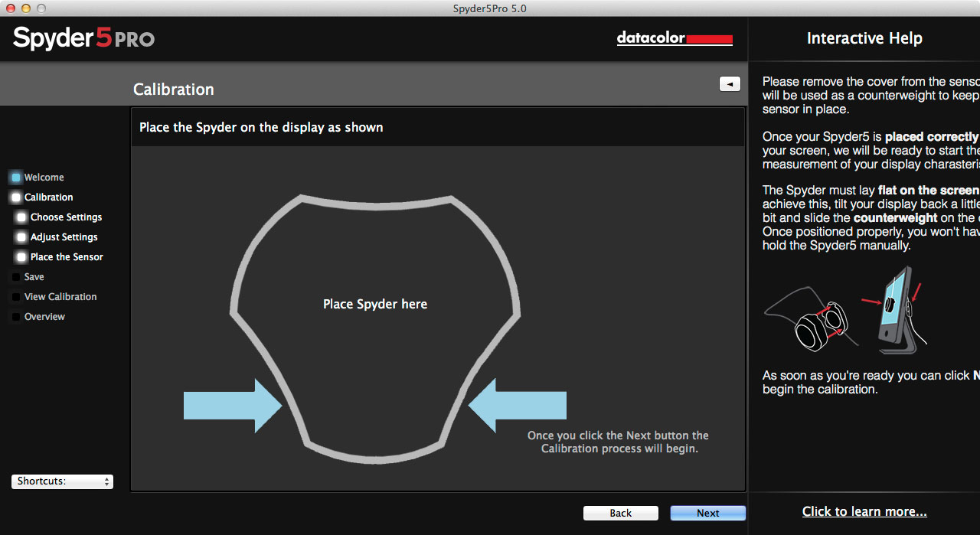Image resolution: width=980 pixels, height=535 pixels.
Task: Click the Next button to begin calibration
Action: point(707,513)
